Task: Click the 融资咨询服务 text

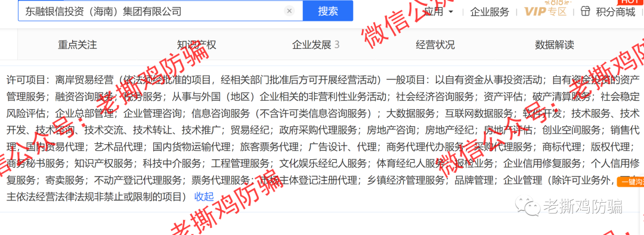Action: coord(85,97)
